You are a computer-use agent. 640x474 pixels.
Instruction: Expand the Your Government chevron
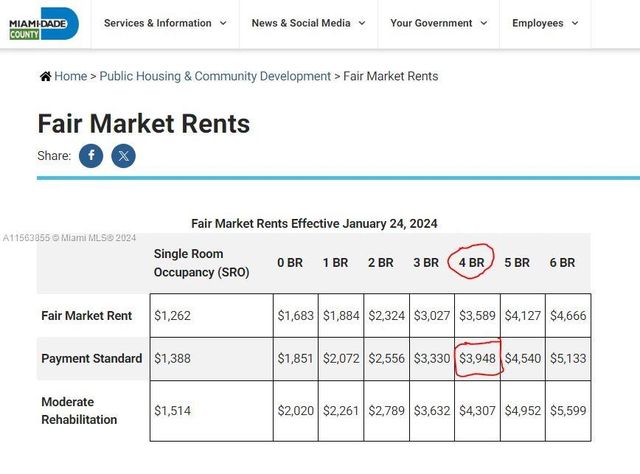tap(483, 23)
